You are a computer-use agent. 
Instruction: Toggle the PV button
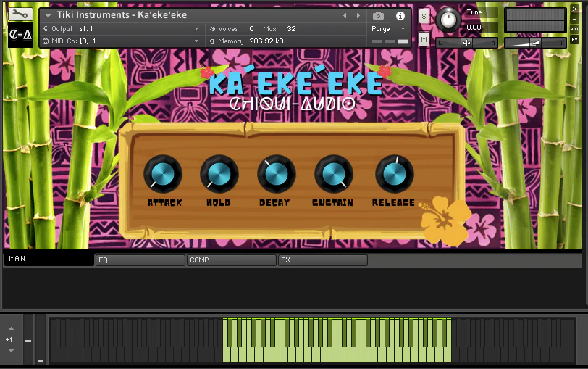click(574, 39)
